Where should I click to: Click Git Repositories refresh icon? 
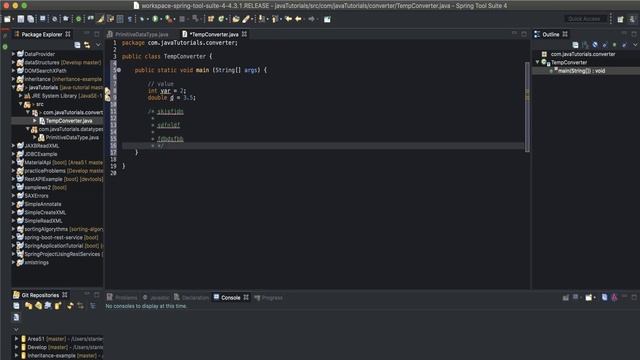(x=70, y=305)
